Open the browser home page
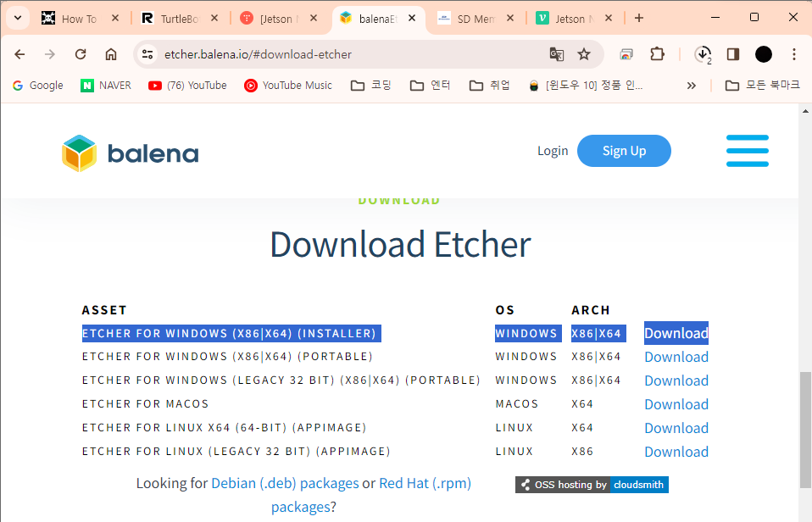This screenshot has height=522, width=812. point(111,54)
